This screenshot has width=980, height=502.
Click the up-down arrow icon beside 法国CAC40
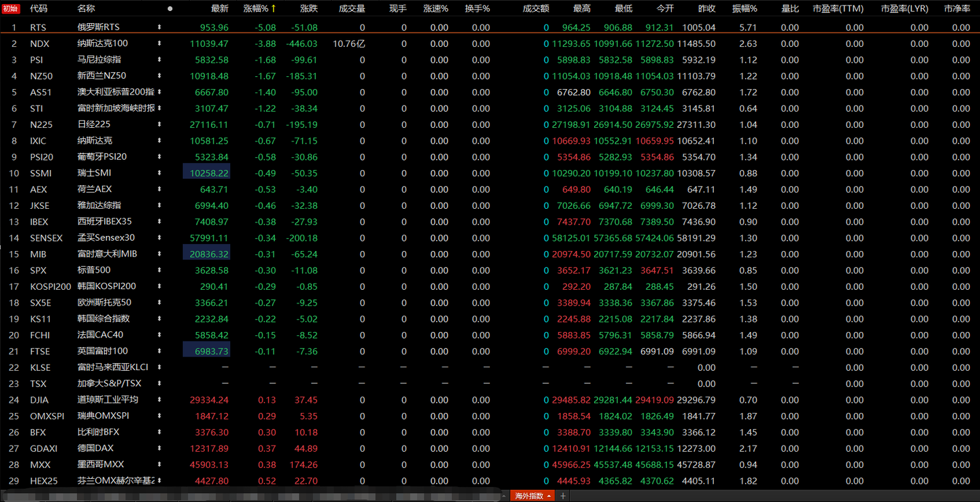point(159,335)
